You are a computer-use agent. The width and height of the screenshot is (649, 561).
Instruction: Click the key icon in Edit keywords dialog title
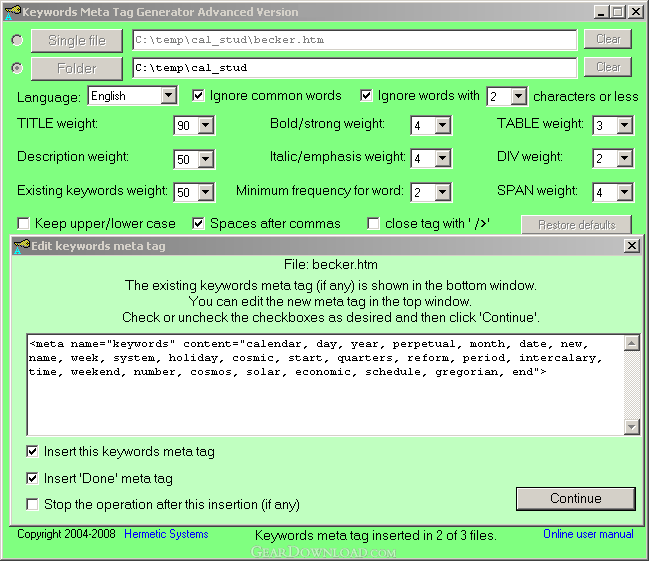22,246
